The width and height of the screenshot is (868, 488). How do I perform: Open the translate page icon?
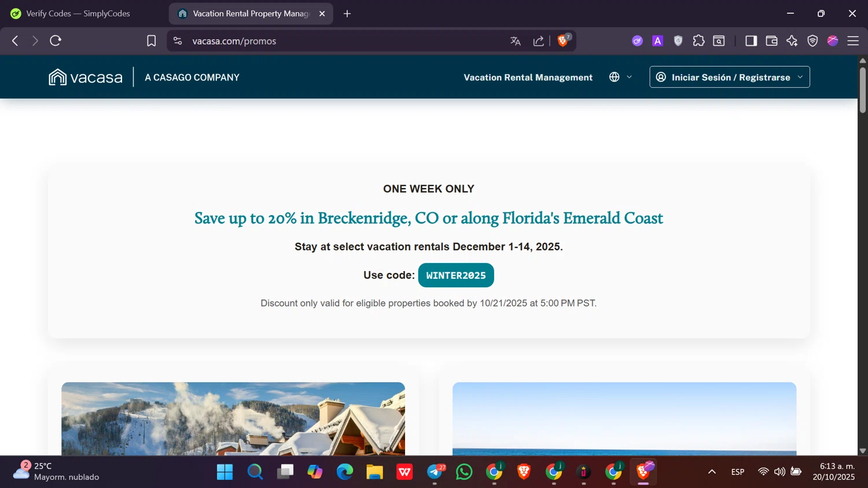[x=516, y=41]
